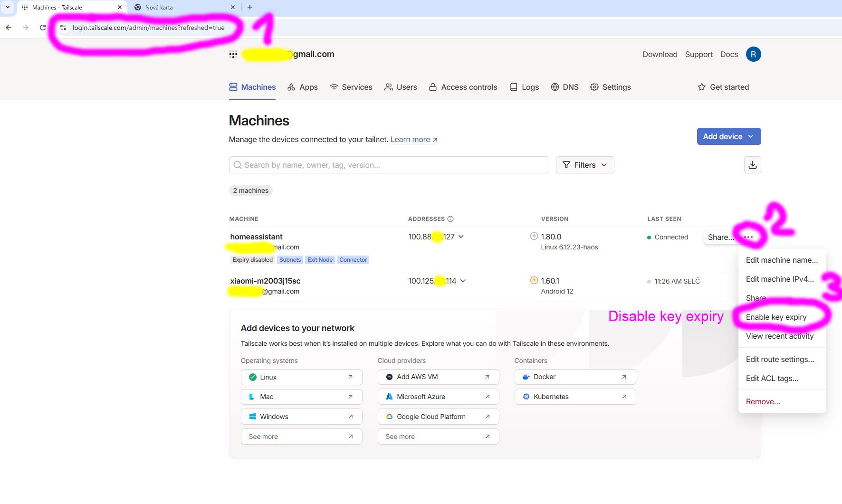Select Edit machine IPv4... in context menu

pos(782,279)
